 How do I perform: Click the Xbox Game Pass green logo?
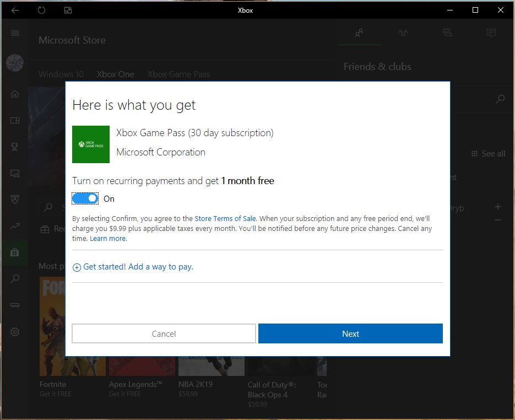(x=91, y=144)
